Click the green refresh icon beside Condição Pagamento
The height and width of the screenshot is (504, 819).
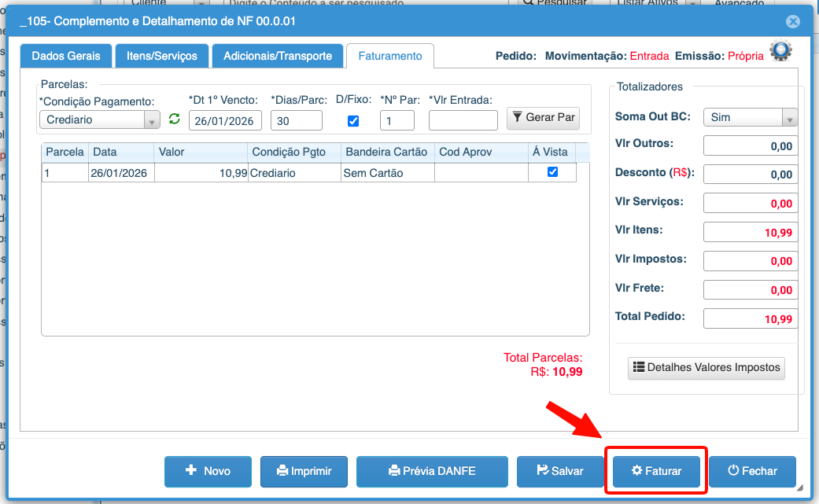175,120
